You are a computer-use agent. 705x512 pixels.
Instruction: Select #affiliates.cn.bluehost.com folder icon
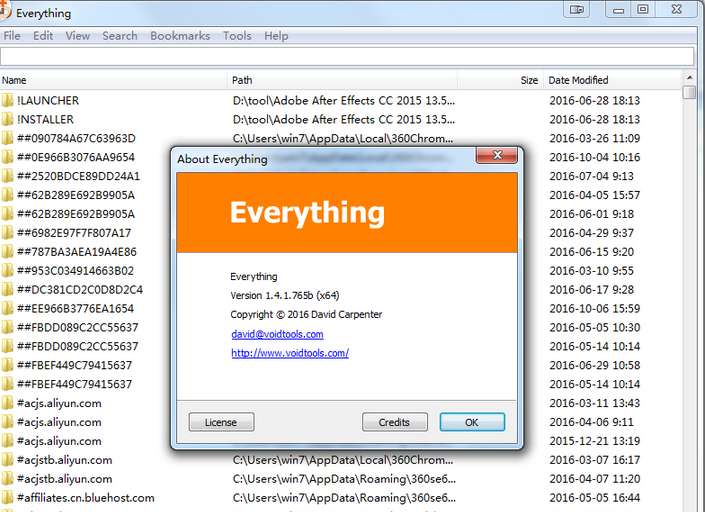point(7,498)
